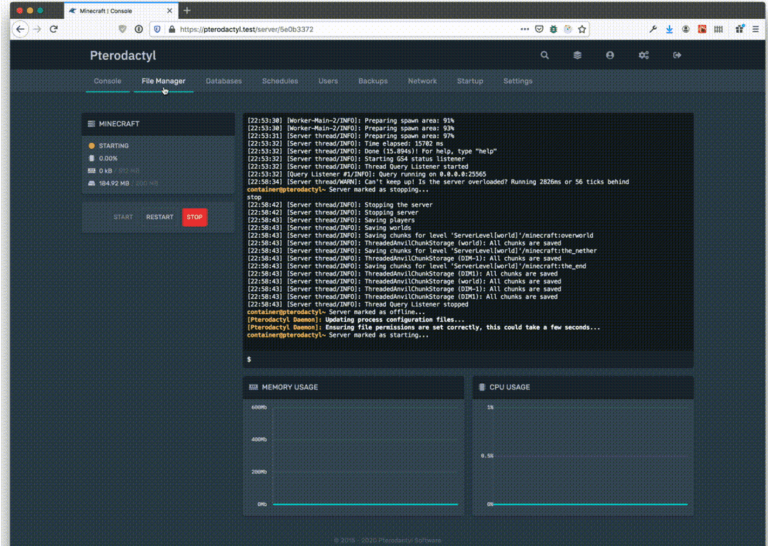Open the wrench developer tools icon
The height and width of the screenshot is (546, 768).
click(653, 29)
